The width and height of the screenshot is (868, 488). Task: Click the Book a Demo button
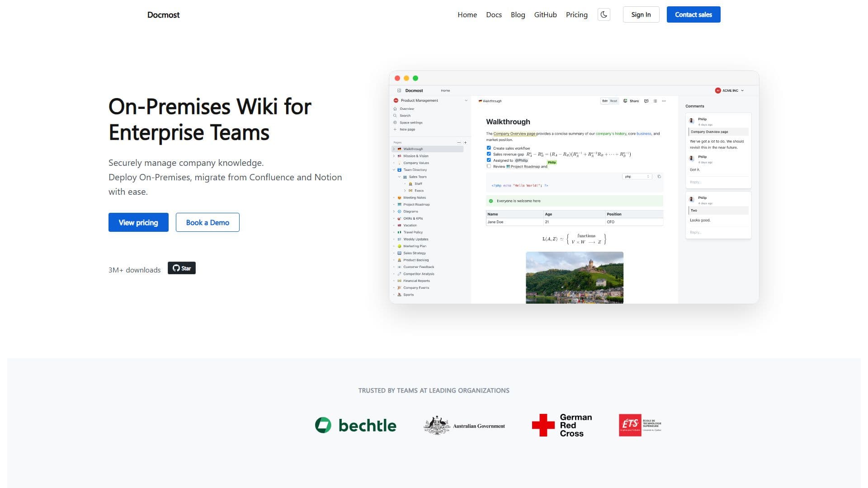208,222
